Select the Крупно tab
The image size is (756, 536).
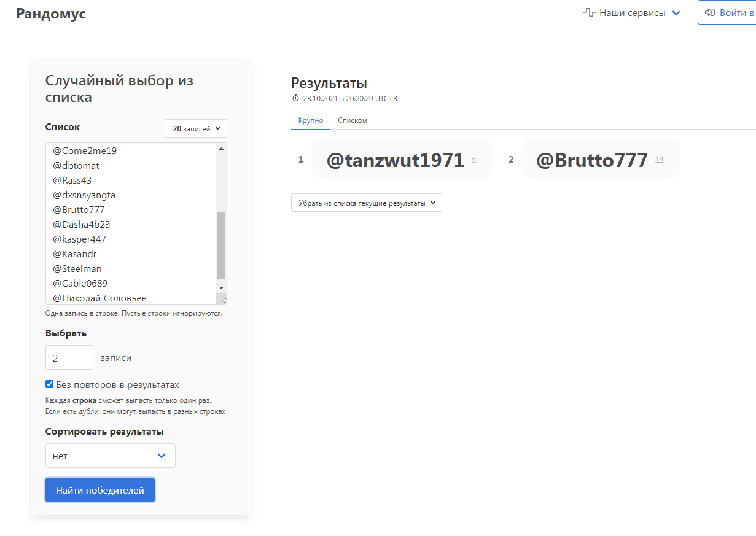311,120
